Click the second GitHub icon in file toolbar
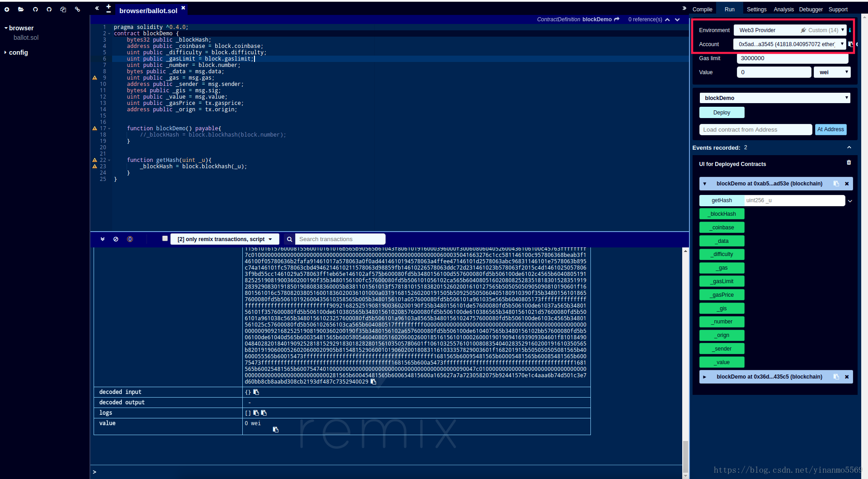This screenshot has height=479, width=868. pyautogui.click(x=49, y=9)
